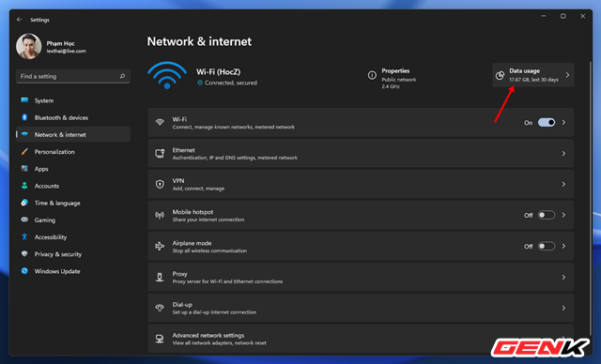Enable the Mobile hotspot toggle

(547, 215)
